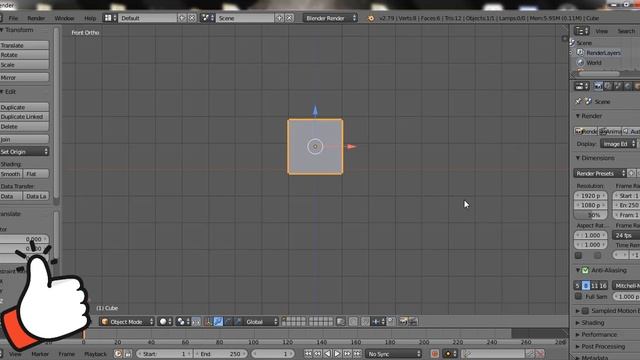Open outliner Search menu
The image size is (640, 360).
pos(626,31)
